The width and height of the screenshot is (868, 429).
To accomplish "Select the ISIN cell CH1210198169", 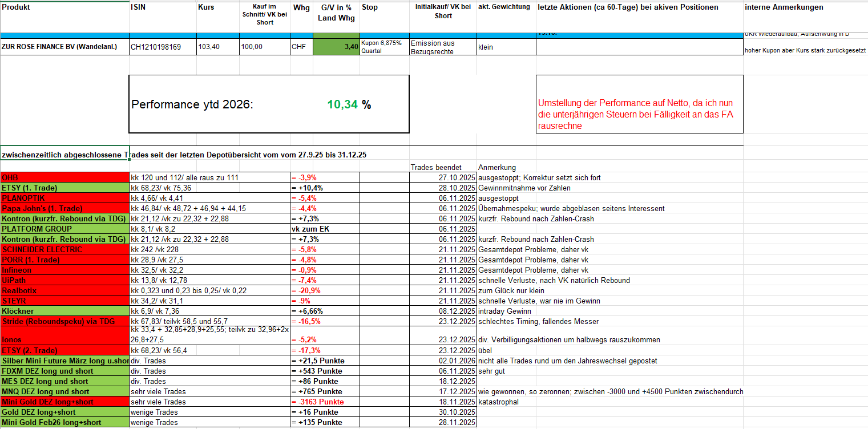I will tap(156, 47).
